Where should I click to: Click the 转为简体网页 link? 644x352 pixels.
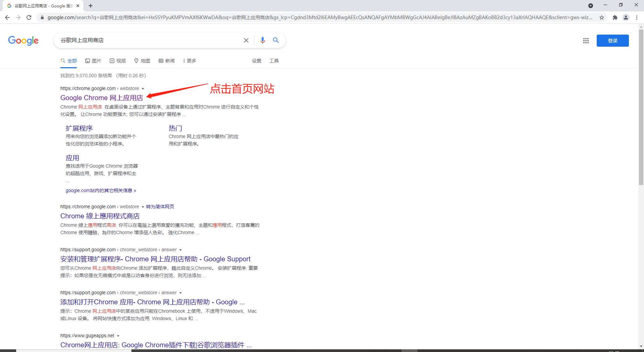pyautogui.click(x=160, y=207)
